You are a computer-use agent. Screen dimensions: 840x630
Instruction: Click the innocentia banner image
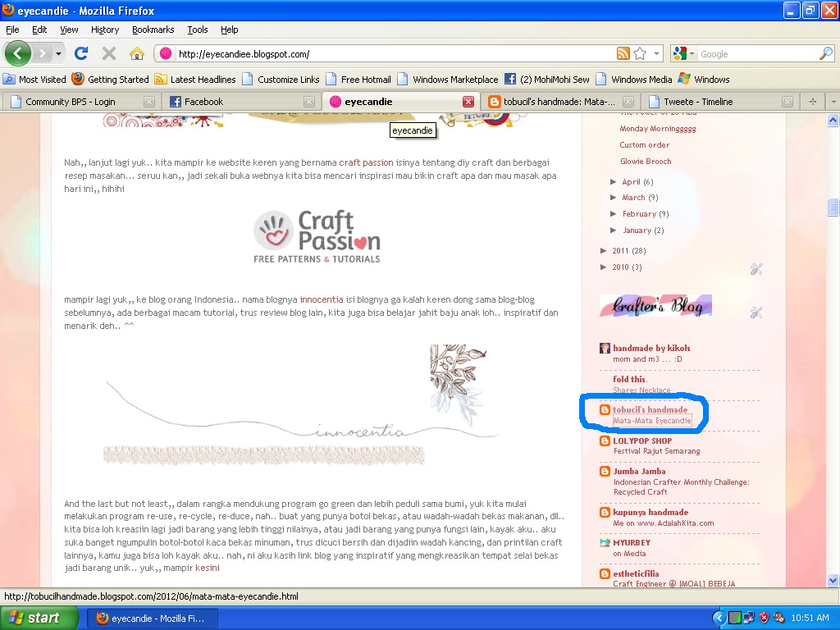coord(300,404)
